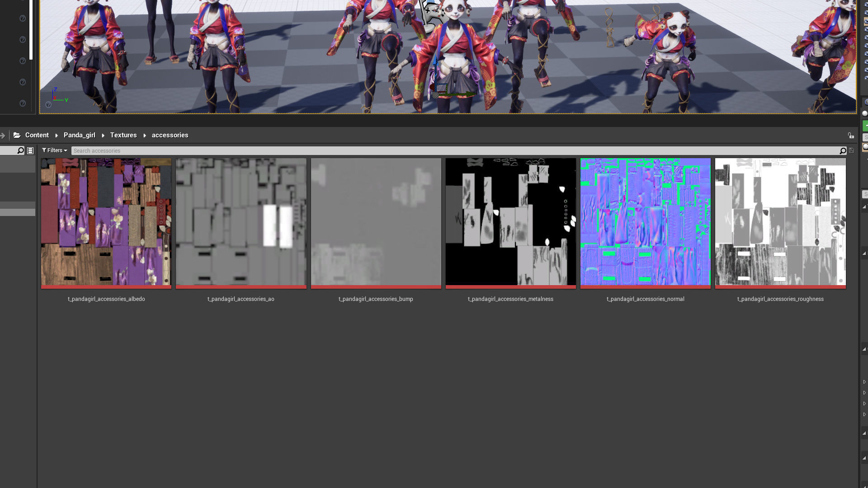Click the top help question mark icon
The image size is (868, 488).
click(x=23, y=19)
